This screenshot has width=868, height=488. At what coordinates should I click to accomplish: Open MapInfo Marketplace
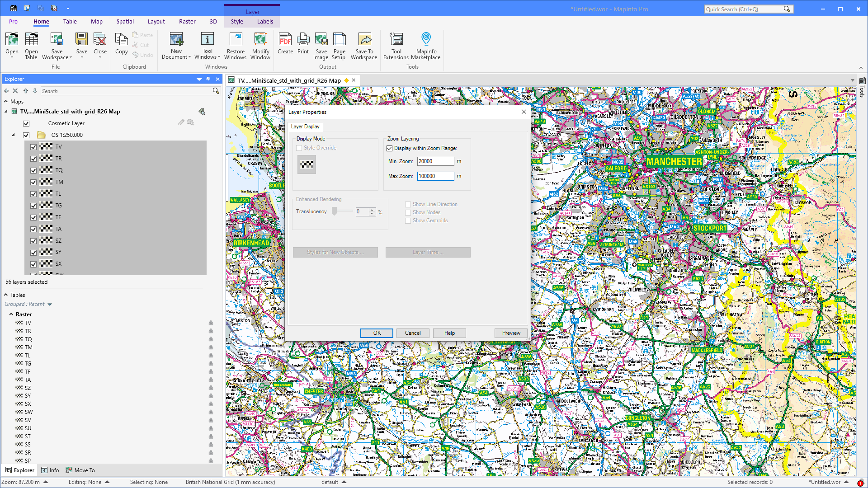click(426, 45)
